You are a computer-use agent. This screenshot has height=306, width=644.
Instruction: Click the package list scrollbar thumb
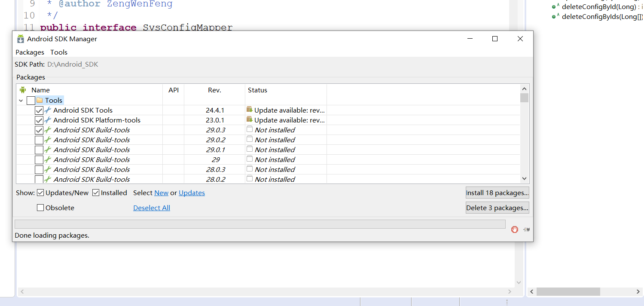point(524,98)
